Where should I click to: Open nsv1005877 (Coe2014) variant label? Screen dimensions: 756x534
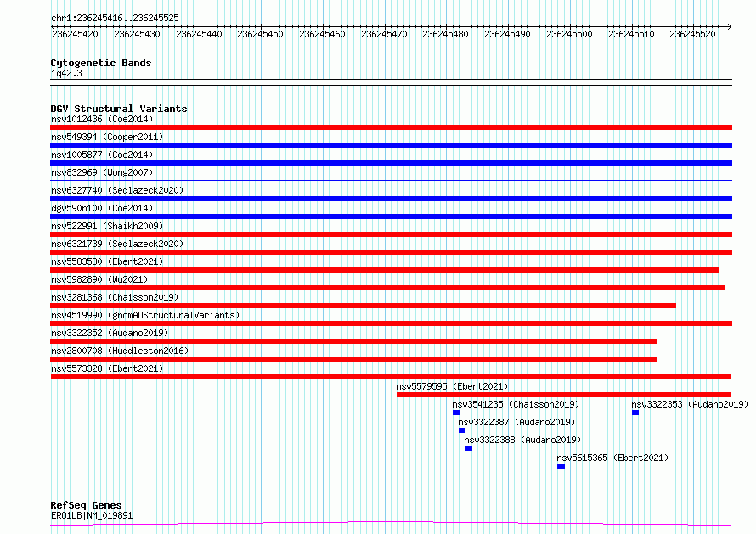coord(102,155)
